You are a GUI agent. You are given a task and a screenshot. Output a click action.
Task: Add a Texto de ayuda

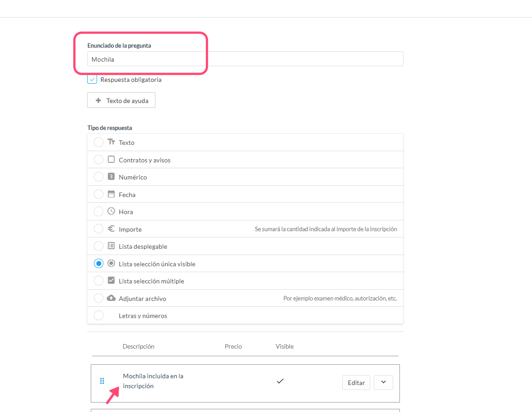[121, 101]
